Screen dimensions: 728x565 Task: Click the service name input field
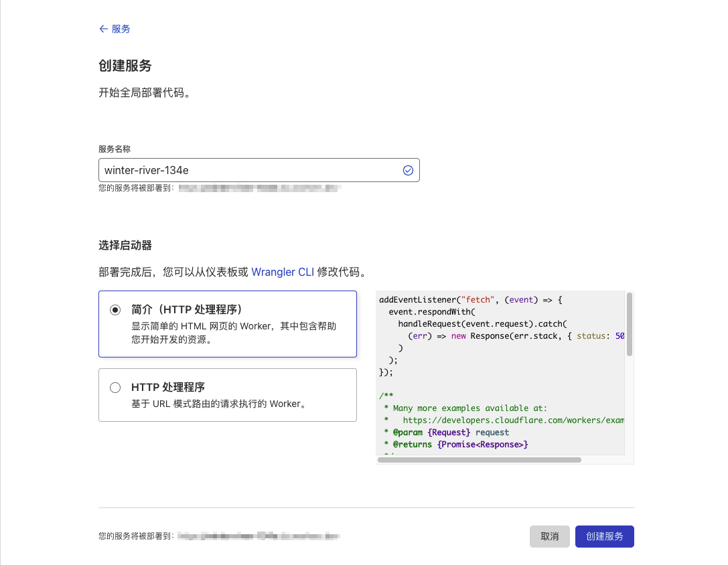[x=259, y=170]
